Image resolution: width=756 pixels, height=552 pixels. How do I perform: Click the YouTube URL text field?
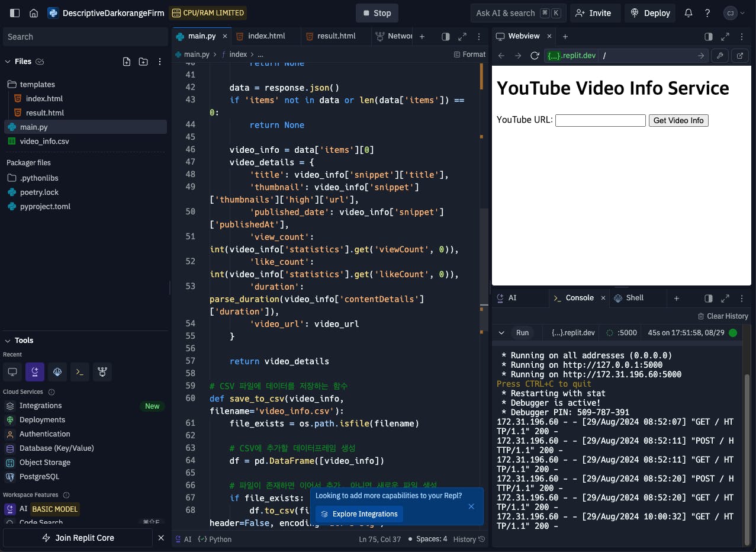pos(600,120)
